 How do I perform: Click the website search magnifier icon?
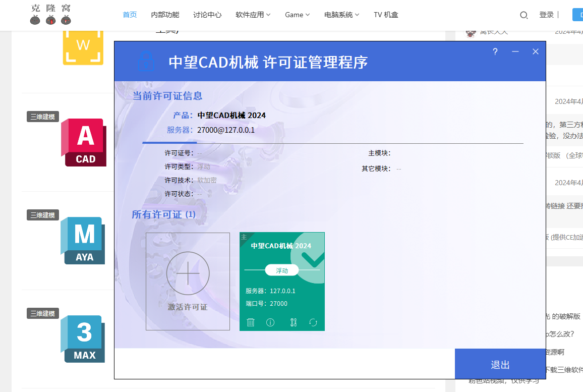(x=523, y=15)
